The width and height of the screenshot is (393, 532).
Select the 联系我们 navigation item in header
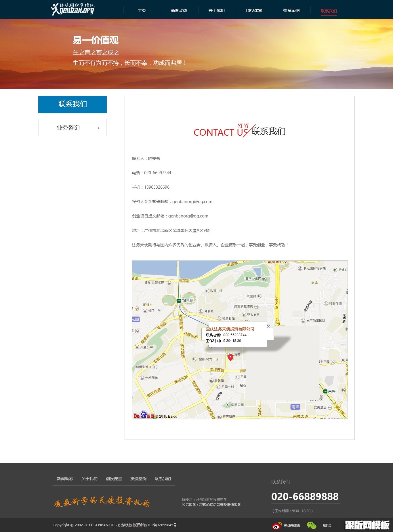[329, 11]
